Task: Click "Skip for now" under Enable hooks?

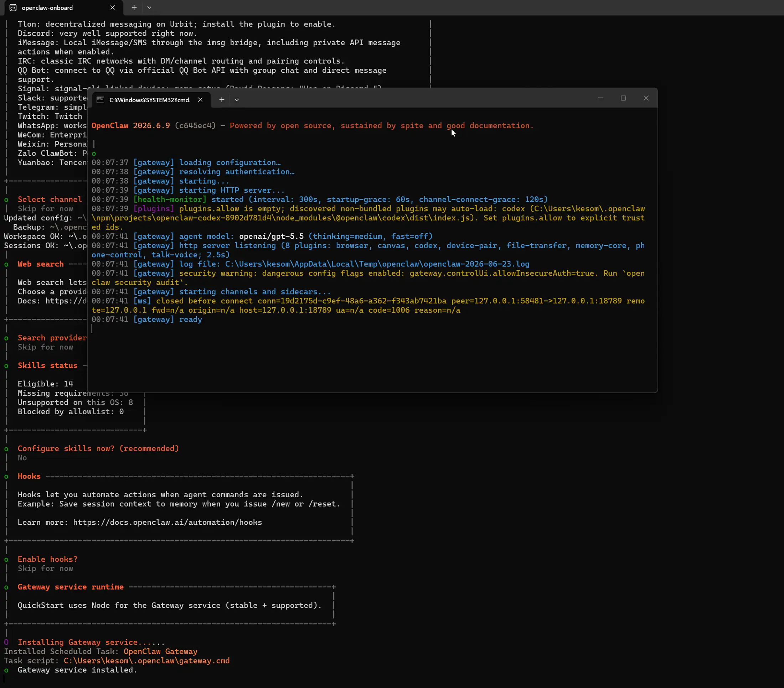Action: tap(45, 568)
